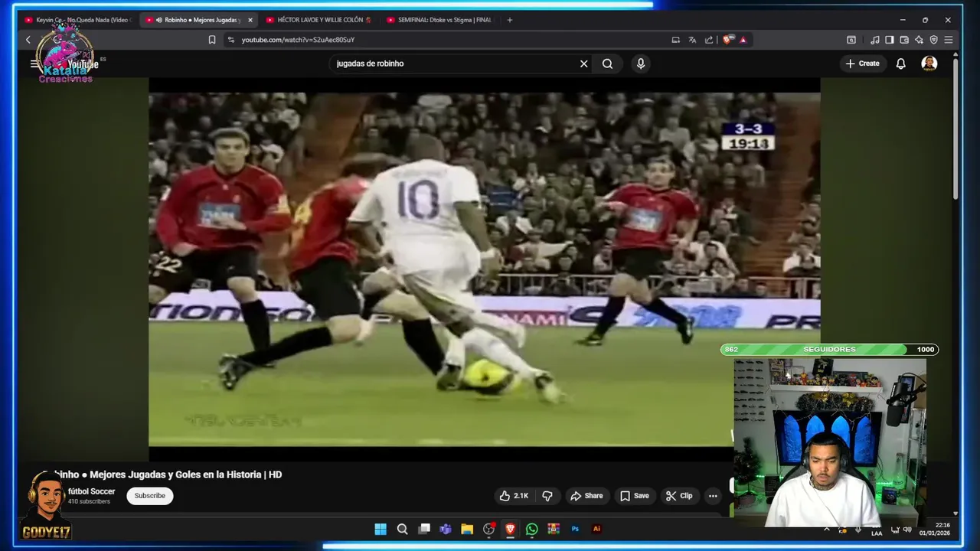The height and width of the screenshot is (551, 980).
Task: Open Brave Shields lion icon
Action: [x=727, y=40]
